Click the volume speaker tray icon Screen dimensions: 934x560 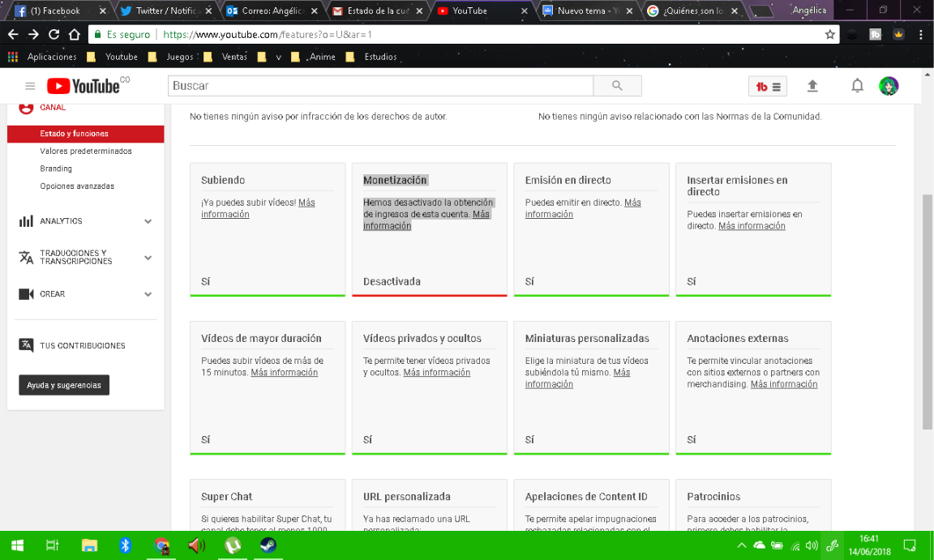[x=812, y=545]
